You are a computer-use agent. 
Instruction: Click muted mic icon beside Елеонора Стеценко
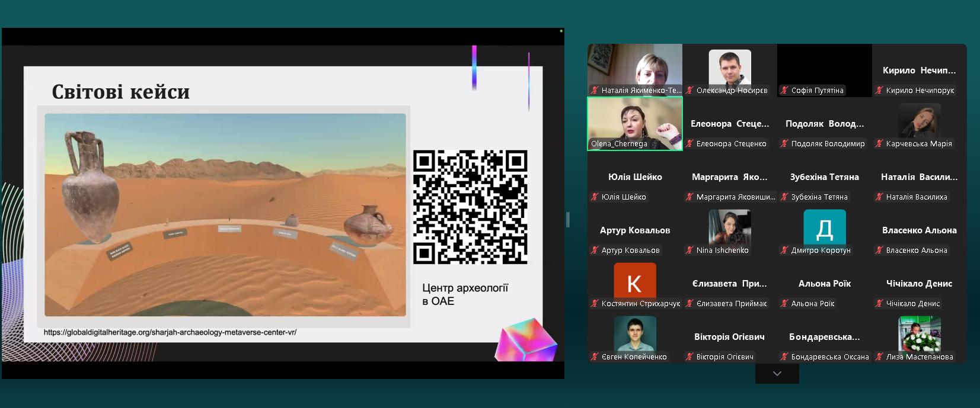pyautogui.click(x=689, y=144)
